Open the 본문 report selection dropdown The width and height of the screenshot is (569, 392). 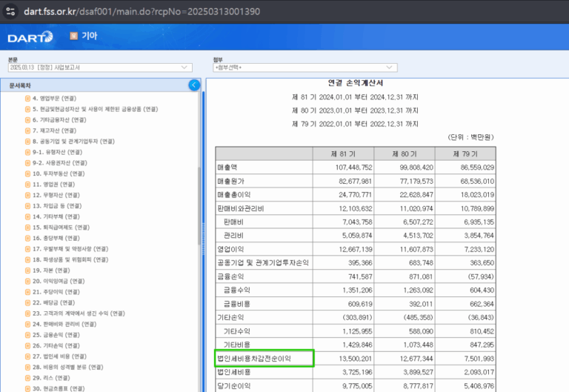pos(100,67)
